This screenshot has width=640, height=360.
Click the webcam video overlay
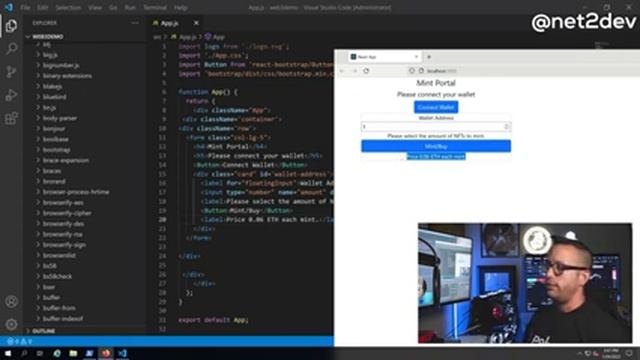(525, 283)
